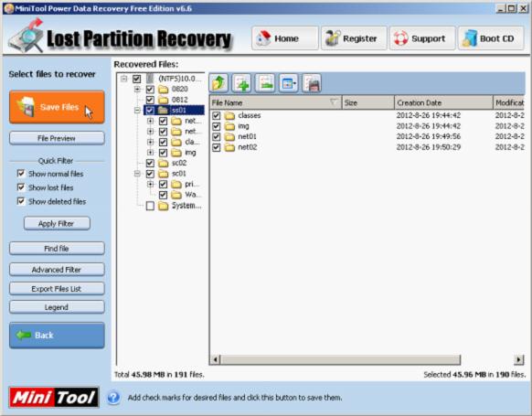Open the Home page button
Image resolution: width=532 pixels, height=416 pixels.
pos(285,38)
